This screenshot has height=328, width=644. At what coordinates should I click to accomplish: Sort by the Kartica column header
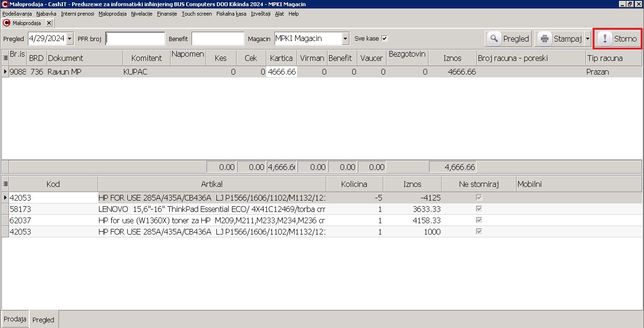pyautogui.click(x=281, y=58)
